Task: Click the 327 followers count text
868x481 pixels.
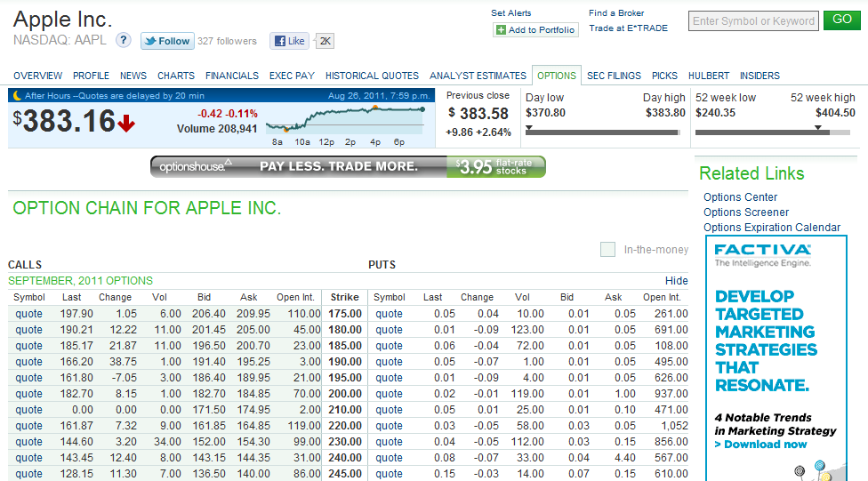Action: [227, 41]
